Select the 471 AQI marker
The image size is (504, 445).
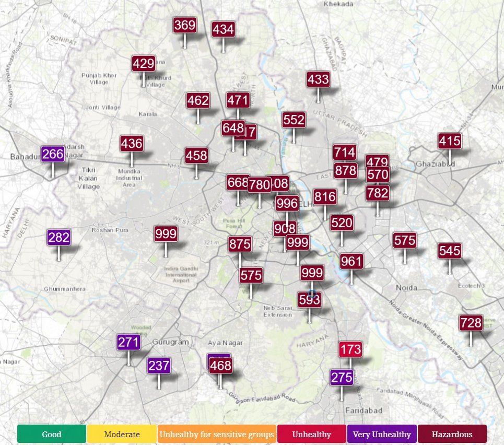tap(238, 100)
